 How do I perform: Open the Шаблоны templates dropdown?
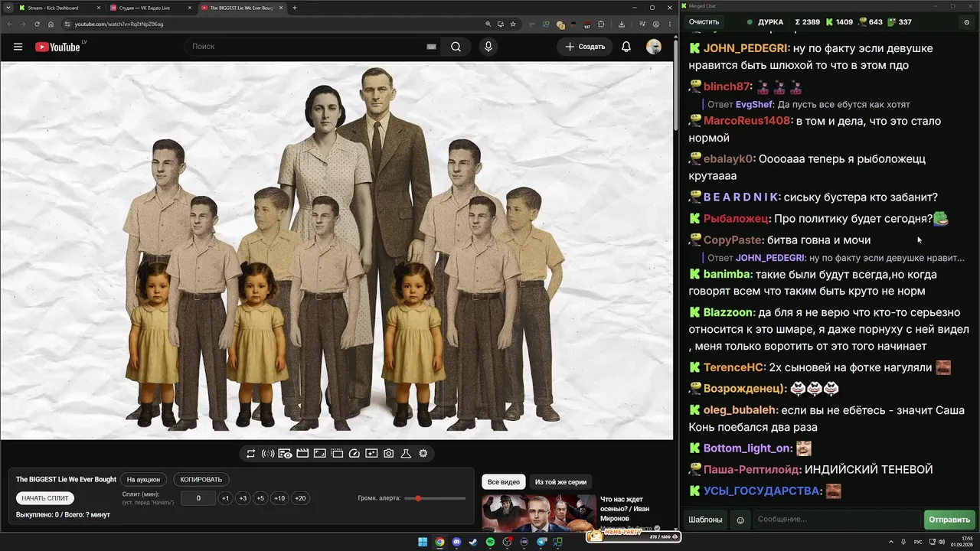pyautogui.click(x=705, y=520)
